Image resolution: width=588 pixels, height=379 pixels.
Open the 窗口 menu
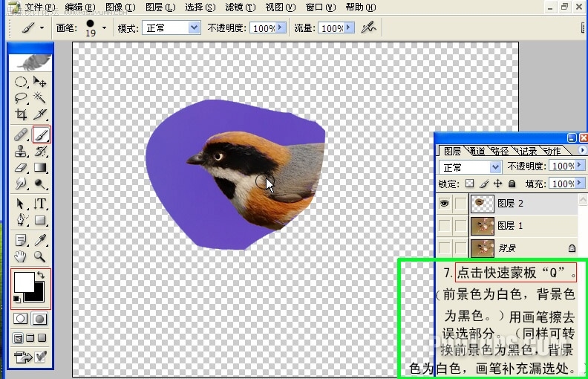(321, 7)
